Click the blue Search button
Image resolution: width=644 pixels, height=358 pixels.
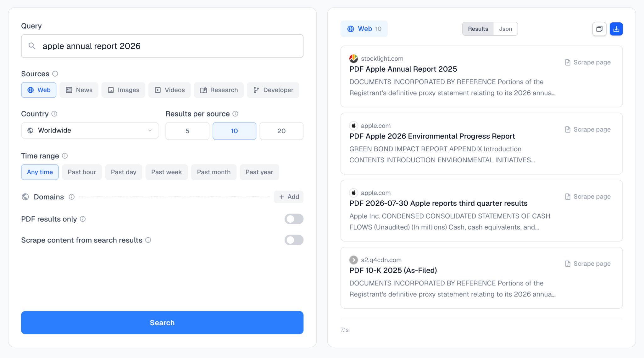[162, 323]
